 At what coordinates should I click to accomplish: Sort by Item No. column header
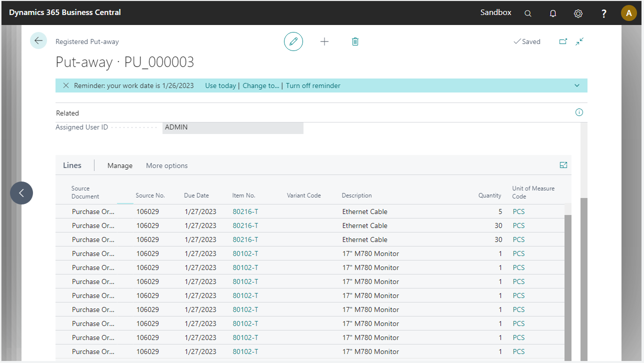(x=244, y=195)
